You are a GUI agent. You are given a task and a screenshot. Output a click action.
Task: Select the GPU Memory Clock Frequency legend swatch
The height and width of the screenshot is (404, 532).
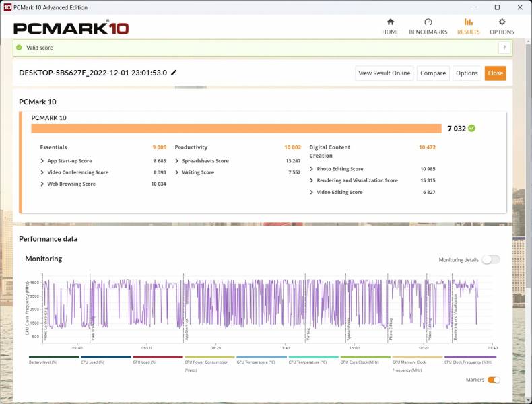418,357
